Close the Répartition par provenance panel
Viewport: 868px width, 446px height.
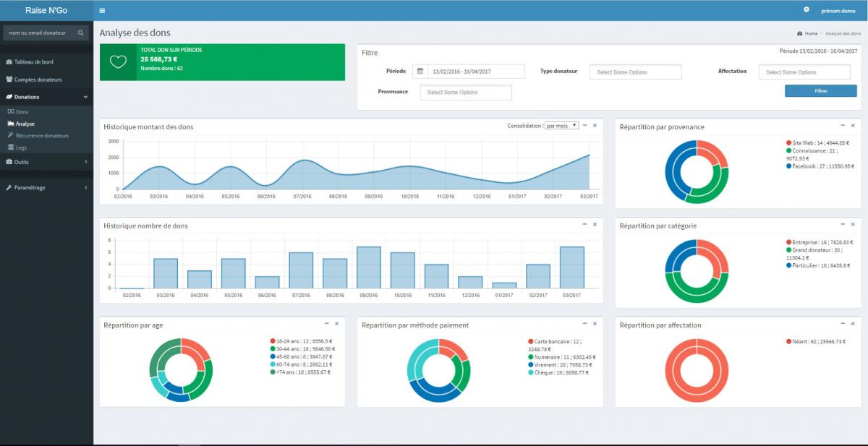(x=854, y=125)
